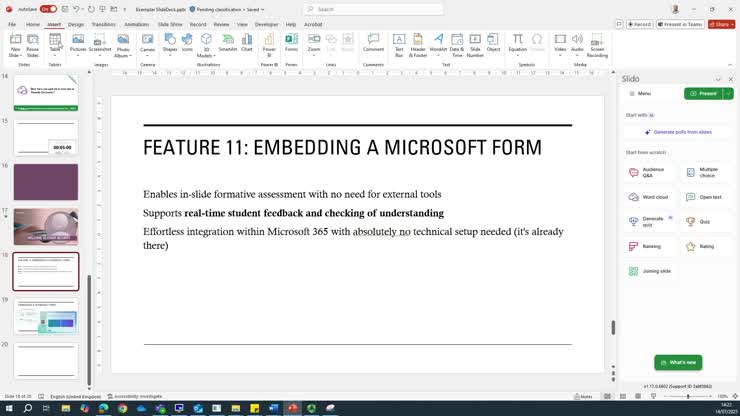This screenshot has height=416, width=740.
Task: Add a Rating poll
Action: coord(705,246)
